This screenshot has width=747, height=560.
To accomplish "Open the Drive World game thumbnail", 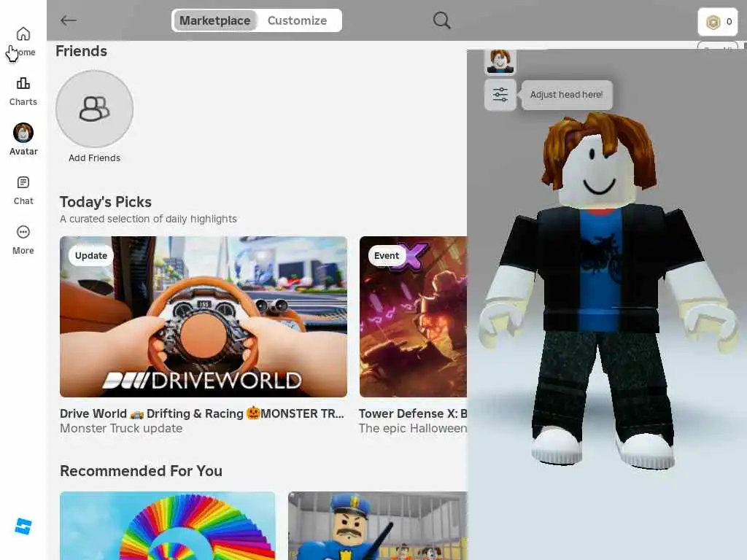I will 204,316.
